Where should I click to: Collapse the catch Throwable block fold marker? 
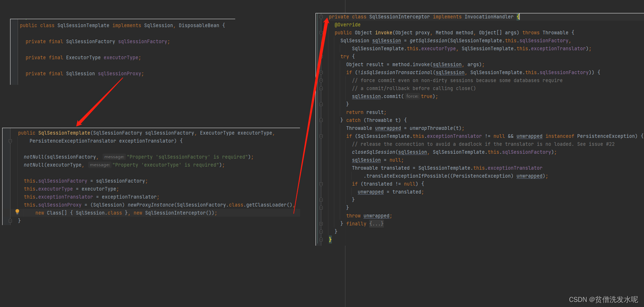click(x=321, y=120)
